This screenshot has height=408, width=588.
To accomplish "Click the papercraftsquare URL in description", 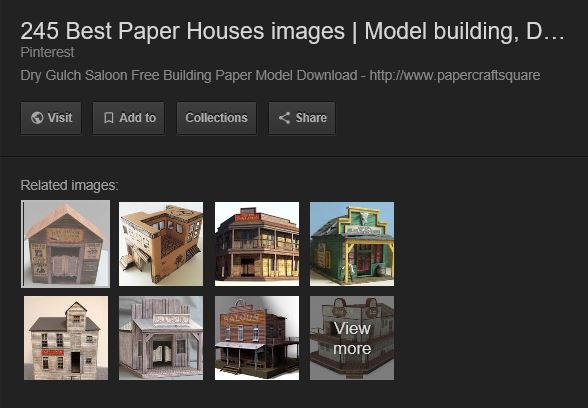I will click(x=455, y=75).
